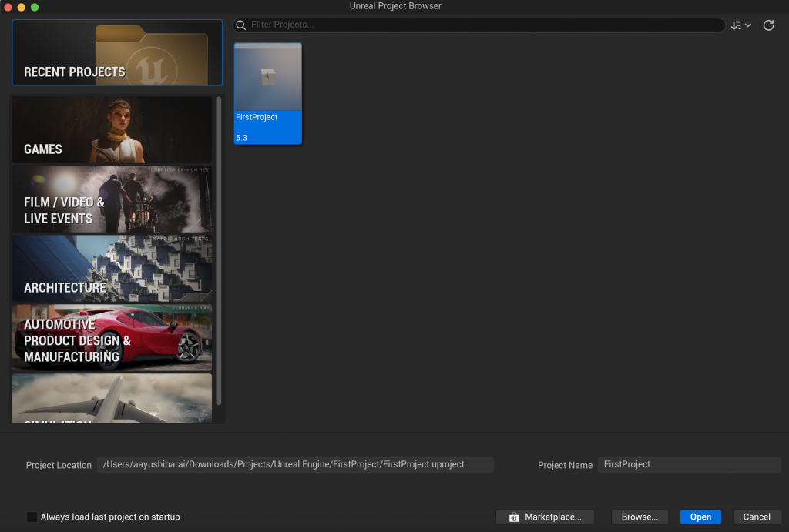Click the Project Name field
Image resolution: width=789 pixels, height=532 pixels.
coord(689,464)
